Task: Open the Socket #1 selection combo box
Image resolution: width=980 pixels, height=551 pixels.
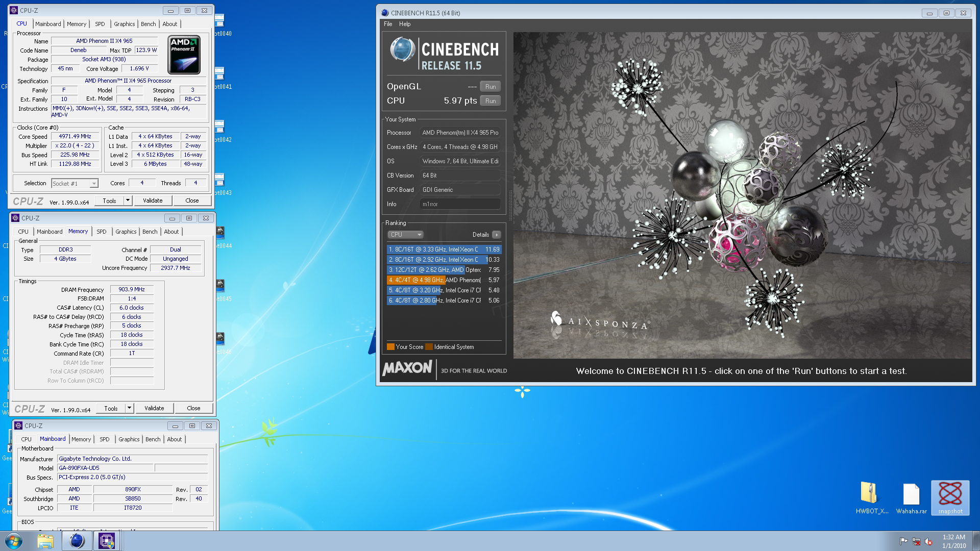Action: tap(75, 183)
